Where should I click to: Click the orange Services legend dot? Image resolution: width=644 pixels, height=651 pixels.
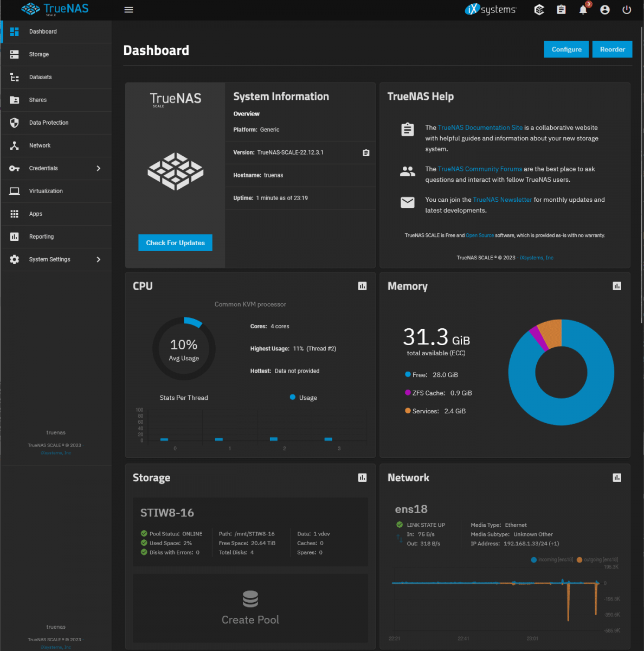tap(408, 411)
